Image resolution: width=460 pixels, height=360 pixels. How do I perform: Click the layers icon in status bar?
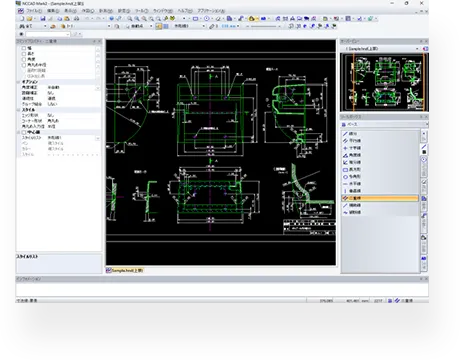390,300
